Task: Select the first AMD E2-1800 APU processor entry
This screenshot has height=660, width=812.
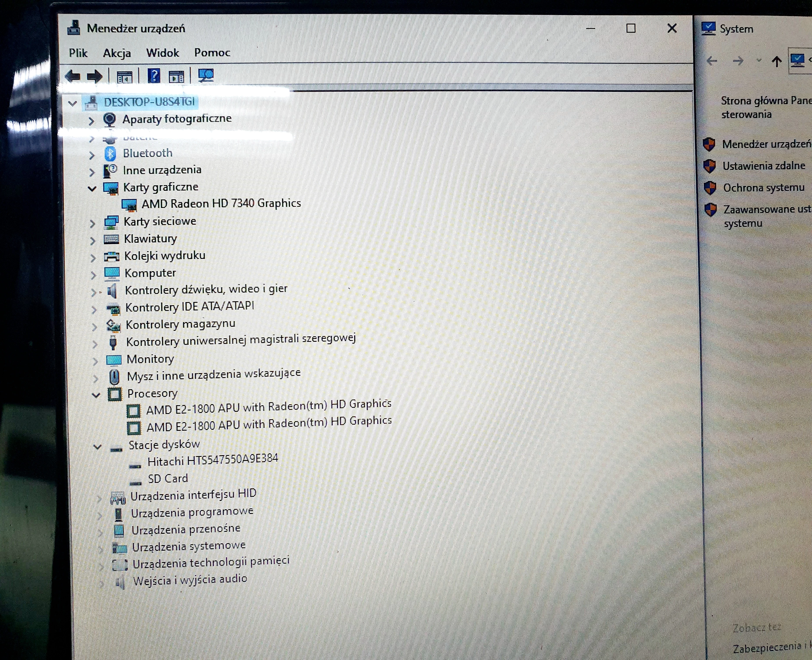Action: click(269, 407)
